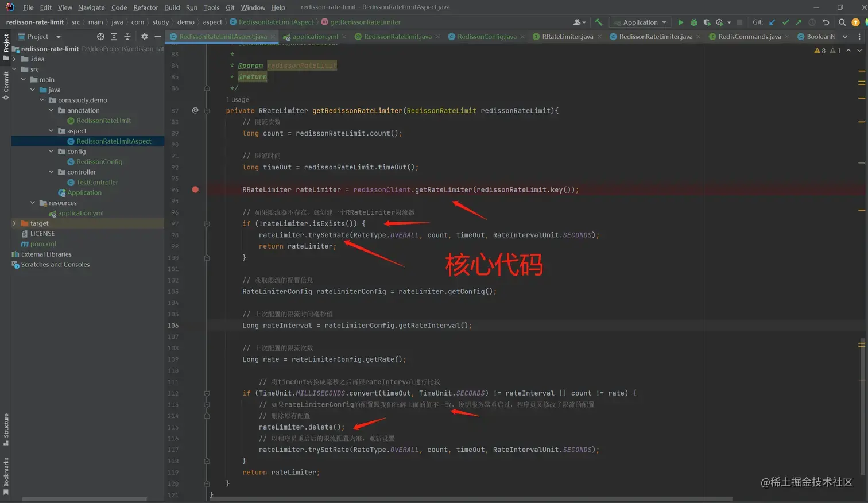Hide the Project tool window

(158, 37)
